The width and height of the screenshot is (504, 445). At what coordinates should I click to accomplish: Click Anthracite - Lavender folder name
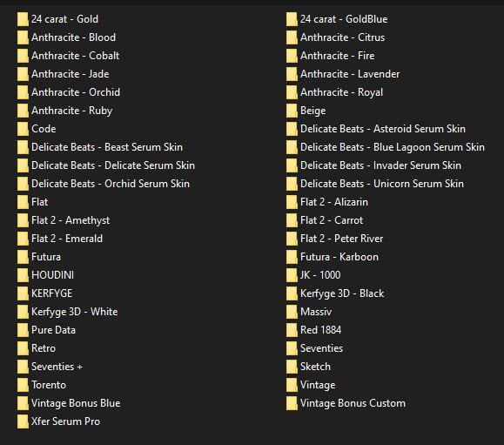click(350, 74)
